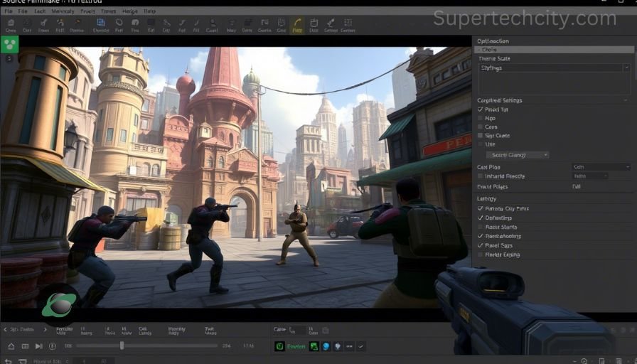Click the right chevron in the timeline header

click(x=45, y=329)
